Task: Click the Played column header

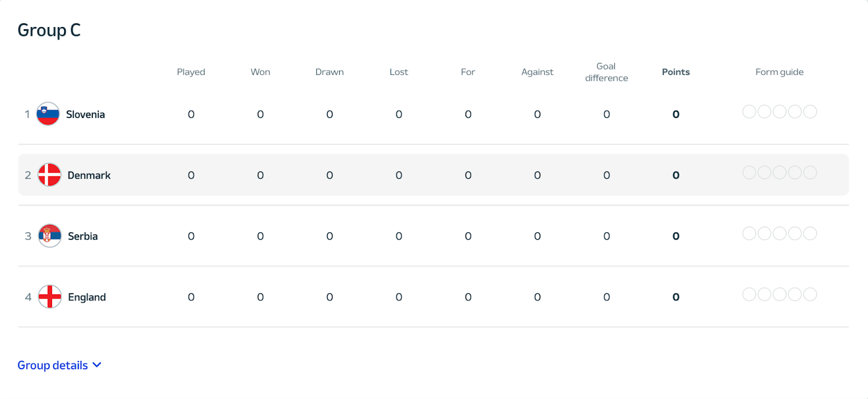Action: [x=191, y=72]
